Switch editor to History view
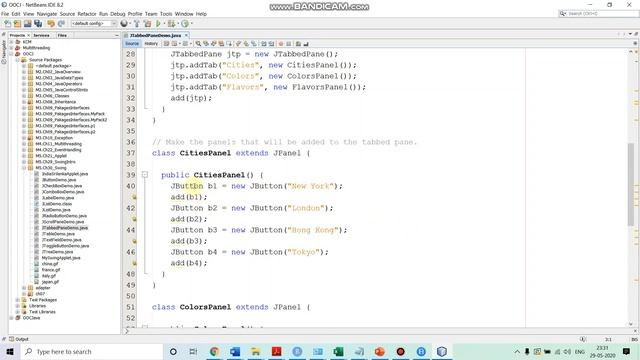Image resolution: width=640 pixels, height=360 pixels. (151, 44)
